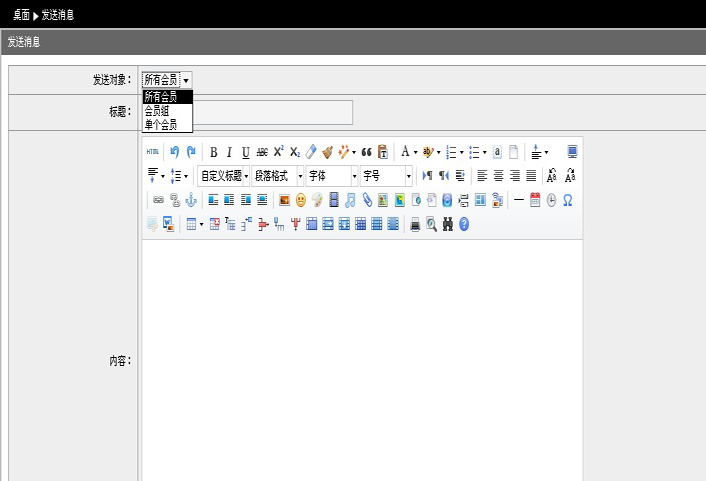The height and width of the screenshot is (481, 706).
Task: Choose 单个会员 option in dropdown list
Action: (160, 125)
